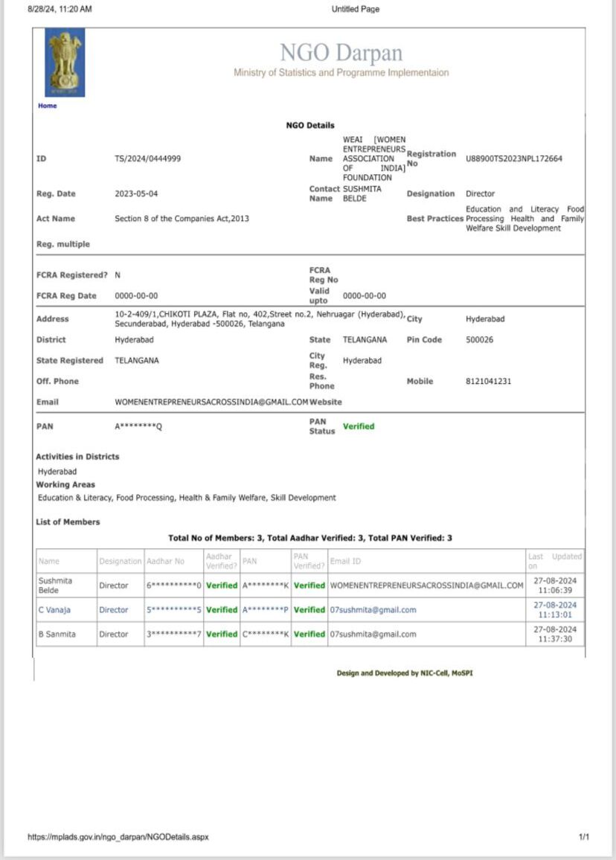Screen dimensions: 616x860
Task: Click the Act Name value Section 8
Action: tap(182, 218)
